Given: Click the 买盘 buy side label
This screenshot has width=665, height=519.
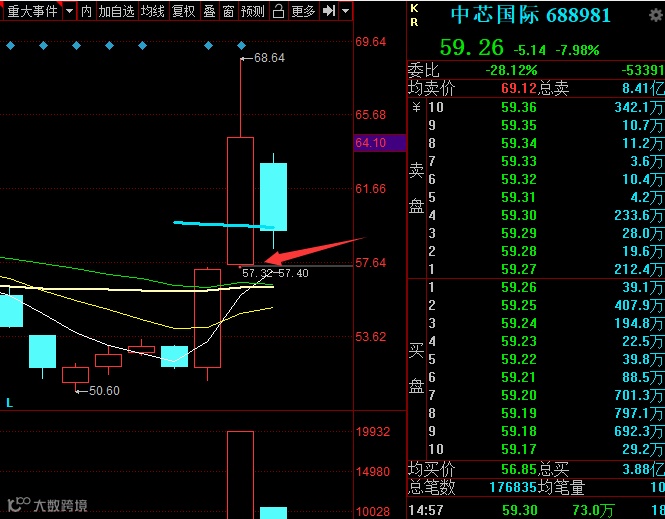Looking at the screenshot, I should coord(416,368).
